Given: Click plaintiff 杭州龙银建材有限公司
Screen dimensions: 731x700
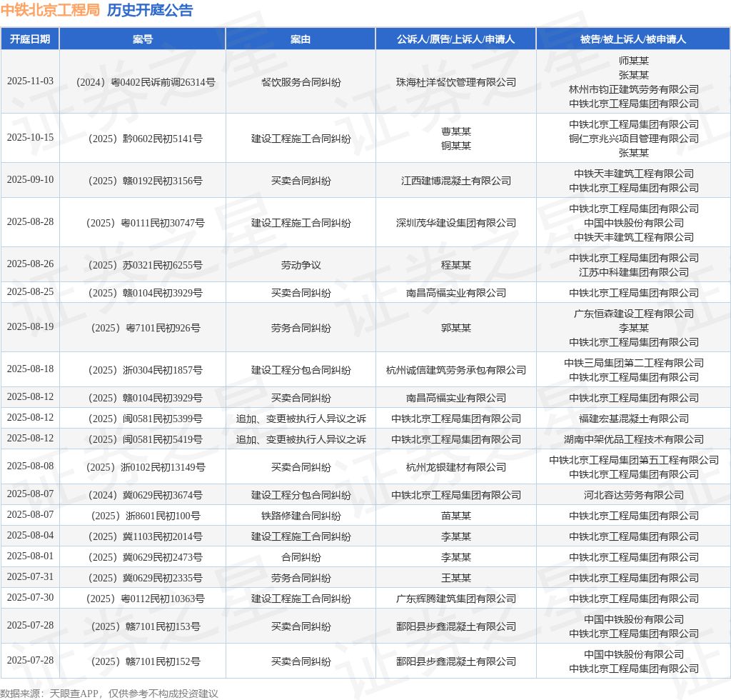Looking at the screenshot, I should point(456,467).
